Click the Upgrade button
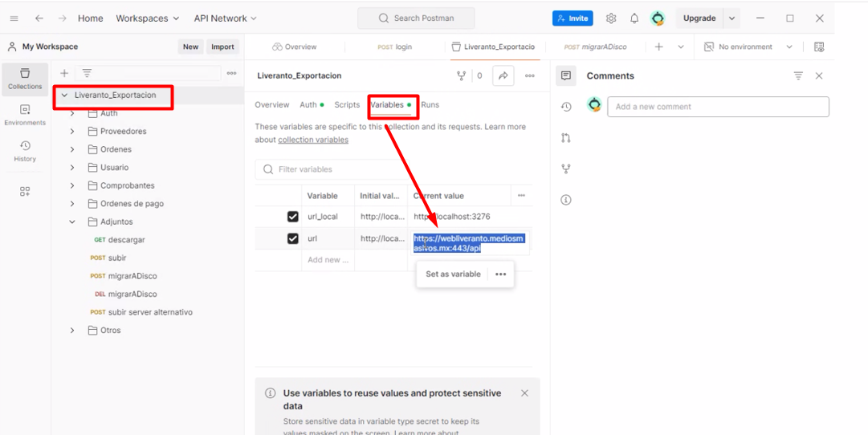 (699, 18)
